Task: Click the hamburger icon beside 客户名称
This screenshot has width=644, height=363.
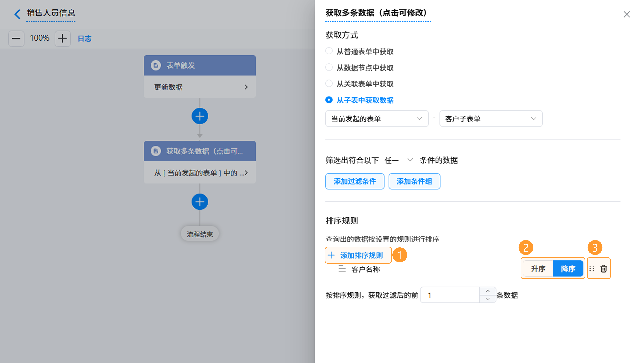Action: (x=342, y=269)
